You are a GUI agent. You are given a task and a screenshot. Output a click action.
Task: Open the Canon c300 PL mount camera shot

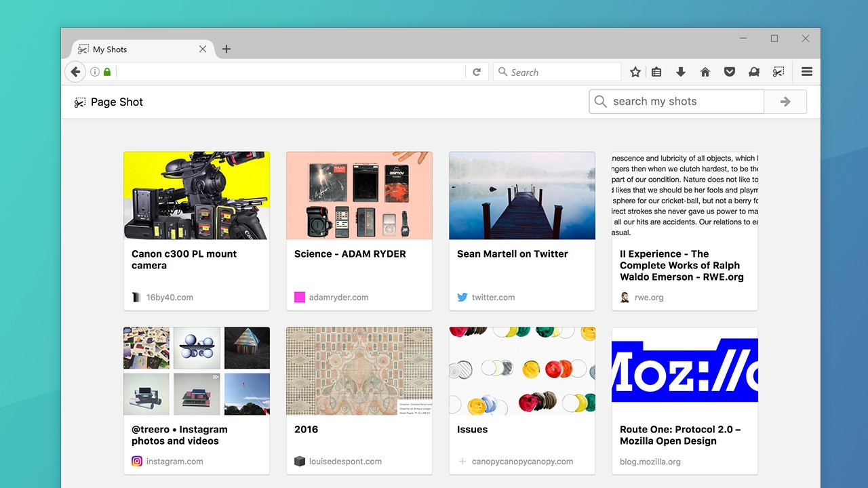197,230
